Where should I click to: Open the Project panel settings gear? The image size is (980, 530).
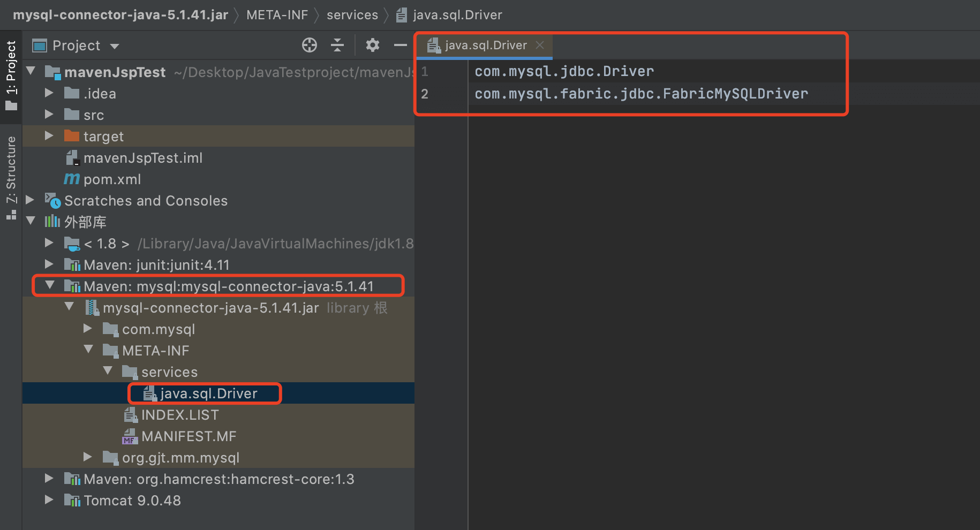click(373, 46)
